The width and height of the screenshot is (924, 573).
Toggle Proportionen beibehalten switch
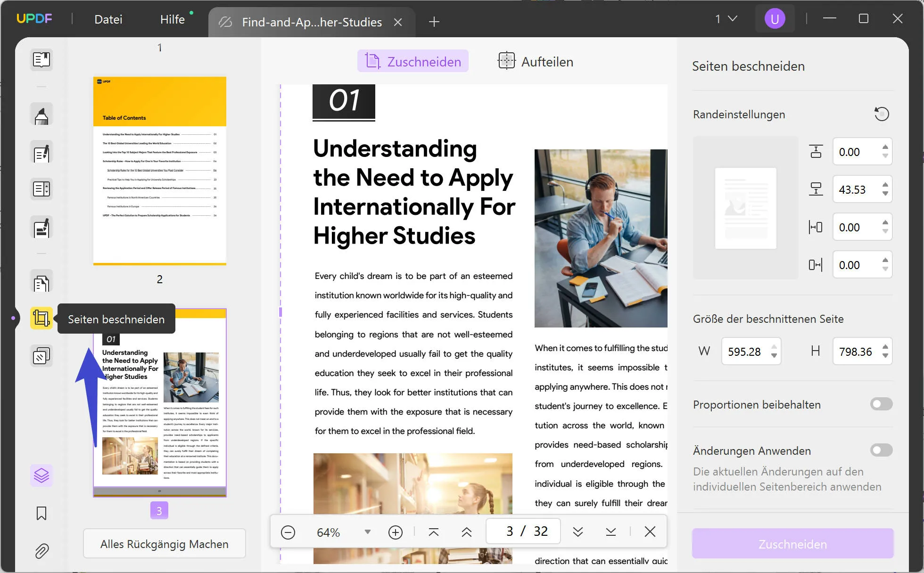881,404
